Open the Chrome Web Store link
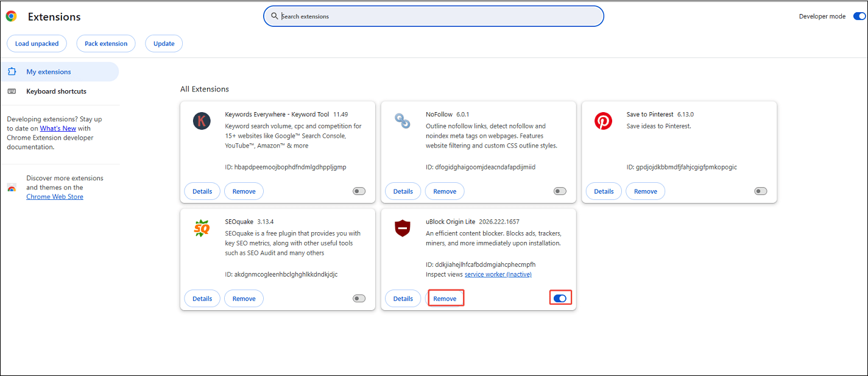Image resolution: width=868 pixels, height=376 pixels. 54,196
